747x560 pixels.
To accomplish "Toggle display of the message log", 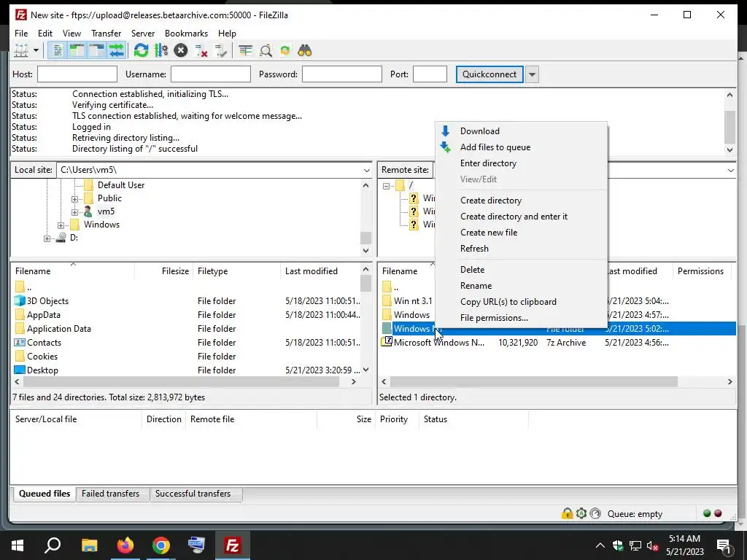I will 57,50.
